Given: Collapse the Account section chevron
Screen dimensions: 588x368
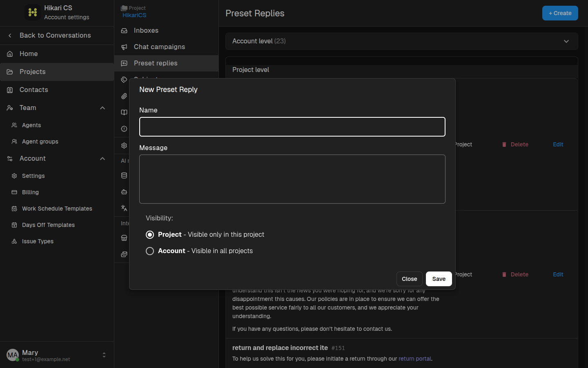Looking at the screenshot, I should point(102,159).
